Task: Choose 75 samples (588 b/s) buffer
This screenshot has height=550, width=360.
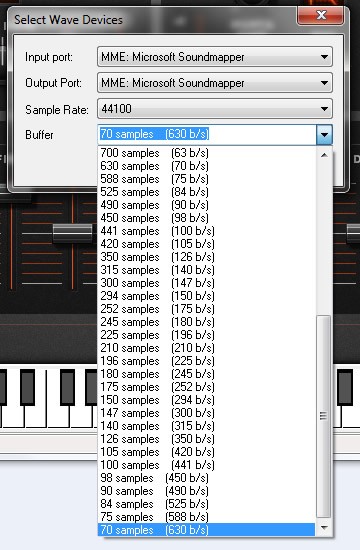Action: 206,517
